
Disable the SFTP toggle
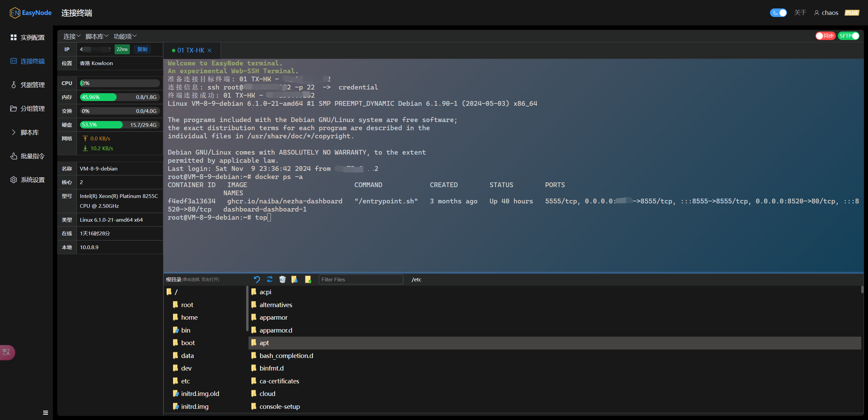(849, 36)
